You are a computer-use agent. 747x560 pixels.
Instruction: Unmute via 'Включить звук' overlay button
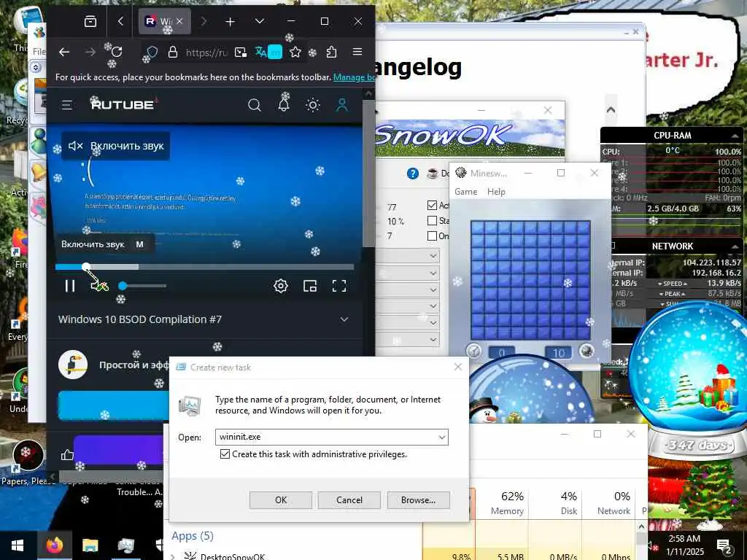(x=116, y=146)
